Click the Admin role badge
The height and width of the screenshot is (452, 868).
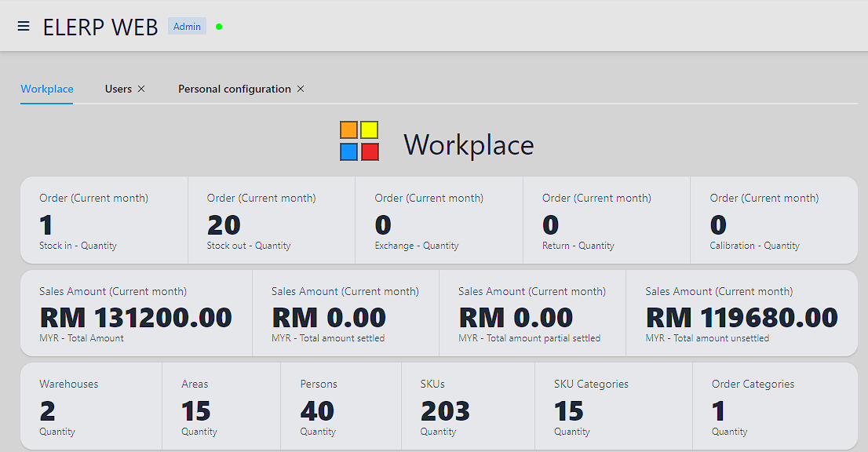[x=187, y=27]
